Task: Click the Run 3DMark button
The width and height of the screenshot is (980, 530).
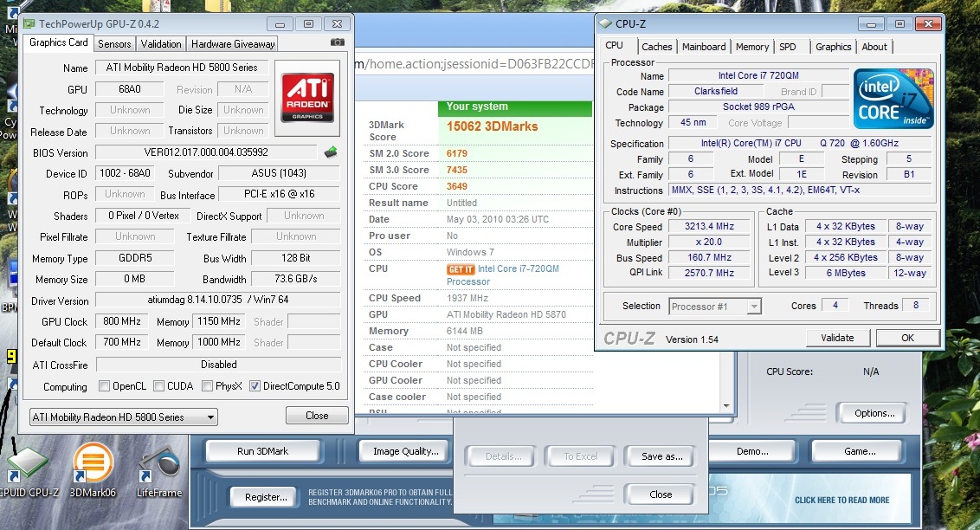Action: click(x=262, y=451)
